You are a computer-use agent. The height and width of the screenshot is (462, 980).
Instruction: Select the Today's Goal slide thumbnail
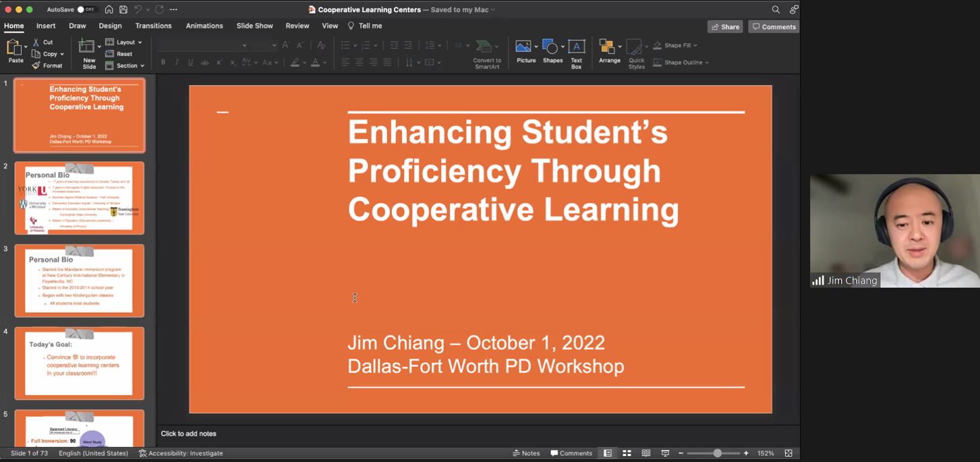[80, 364]
